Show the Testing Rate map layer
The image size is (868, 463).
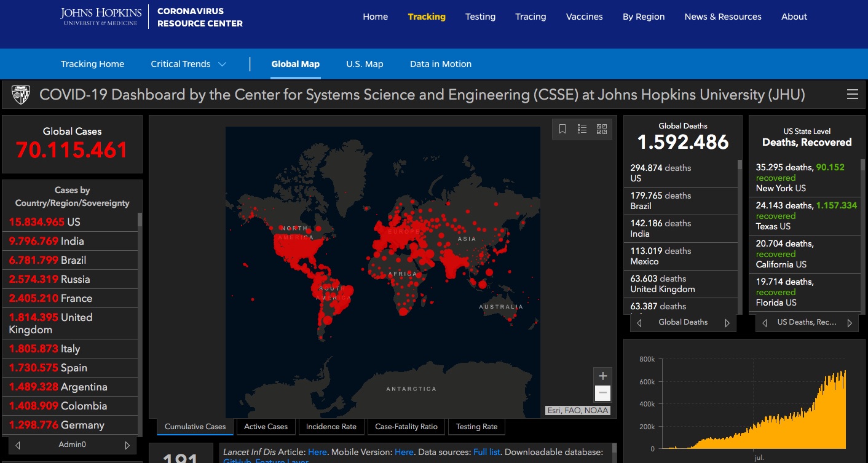(476, 427)
